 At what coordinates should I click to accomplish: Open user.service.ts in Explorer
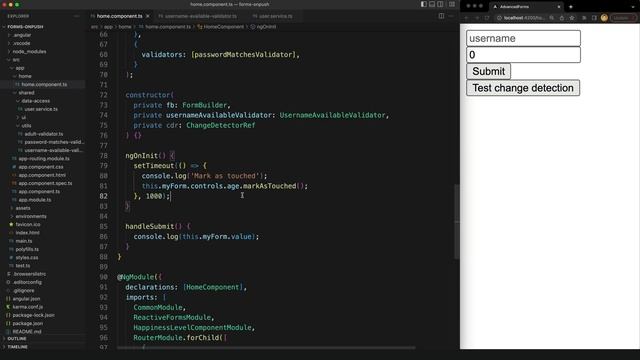[41, 109]
